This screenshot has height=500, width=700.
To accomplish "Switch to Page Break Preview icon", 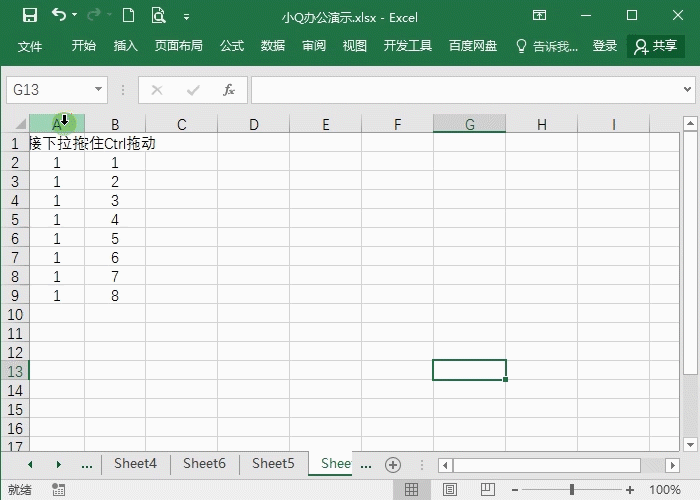I will (x=488, y=490).
